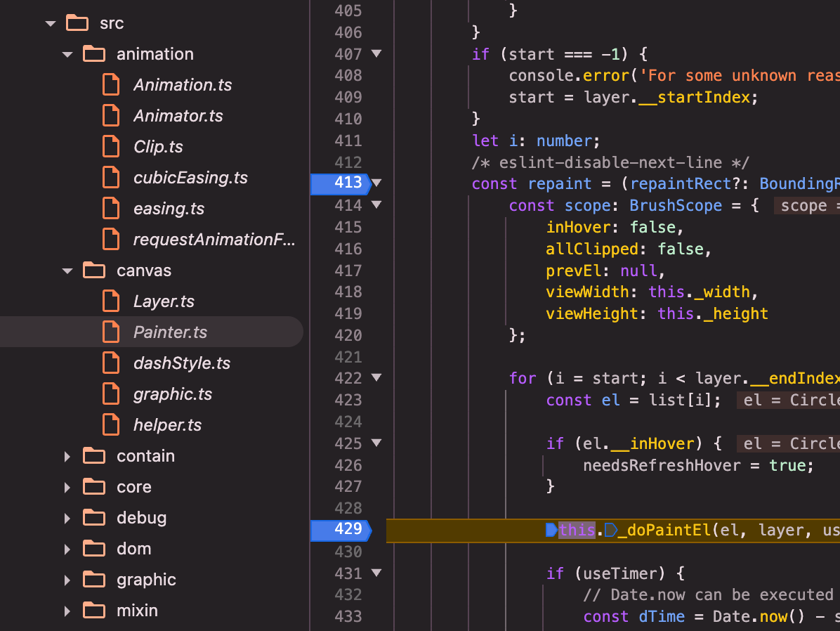
Task: Collapse the animation folder
Action: [x=67, y=54]
